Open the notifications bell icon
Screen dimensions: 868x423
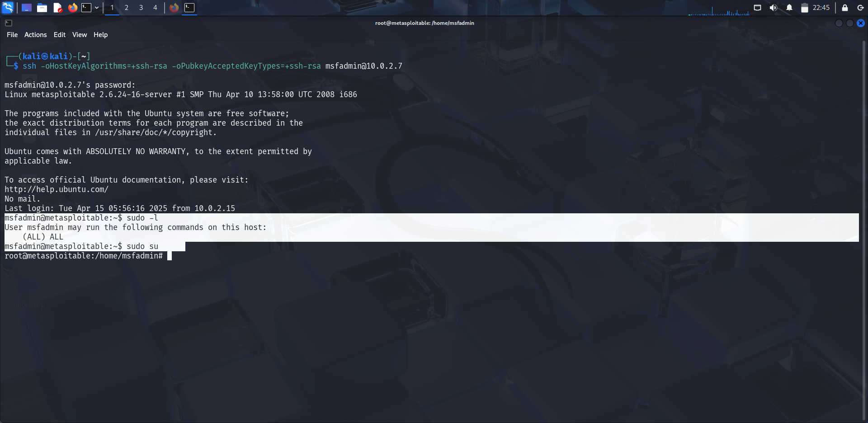(x=789, y=8)
